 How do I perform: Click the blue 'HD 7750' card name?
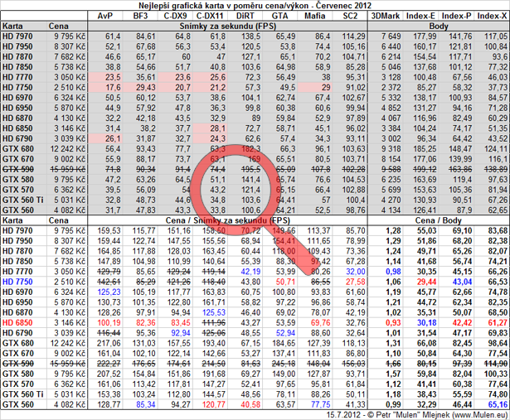coord(17,282)
